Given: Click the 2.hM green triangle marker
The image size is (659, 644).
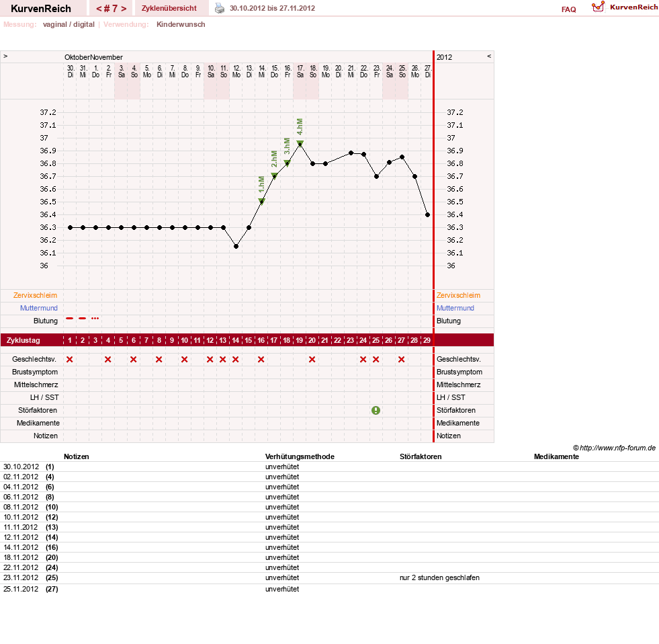Looking at the screenshot, I should [x=274, y=176].
